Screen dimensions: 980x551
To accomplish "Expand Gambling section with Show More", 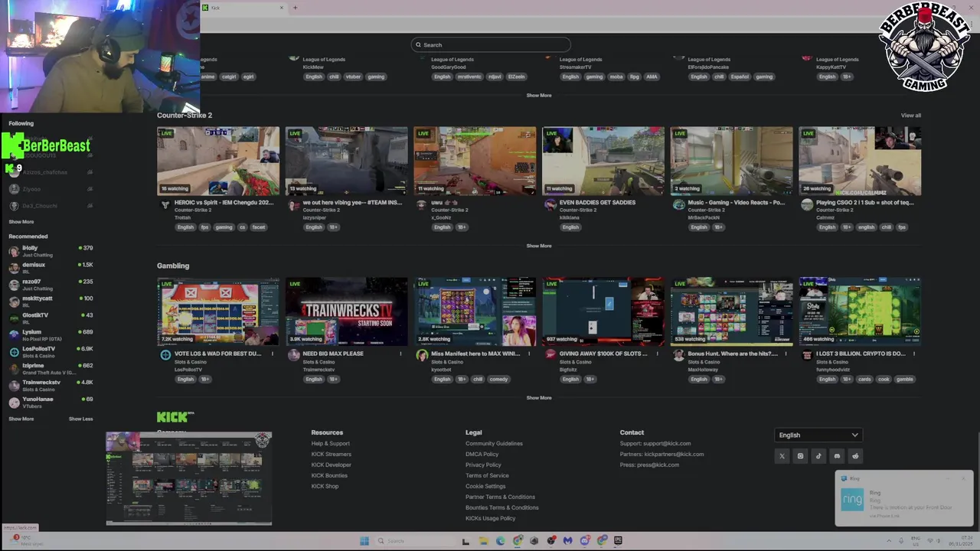I will 538,398.
